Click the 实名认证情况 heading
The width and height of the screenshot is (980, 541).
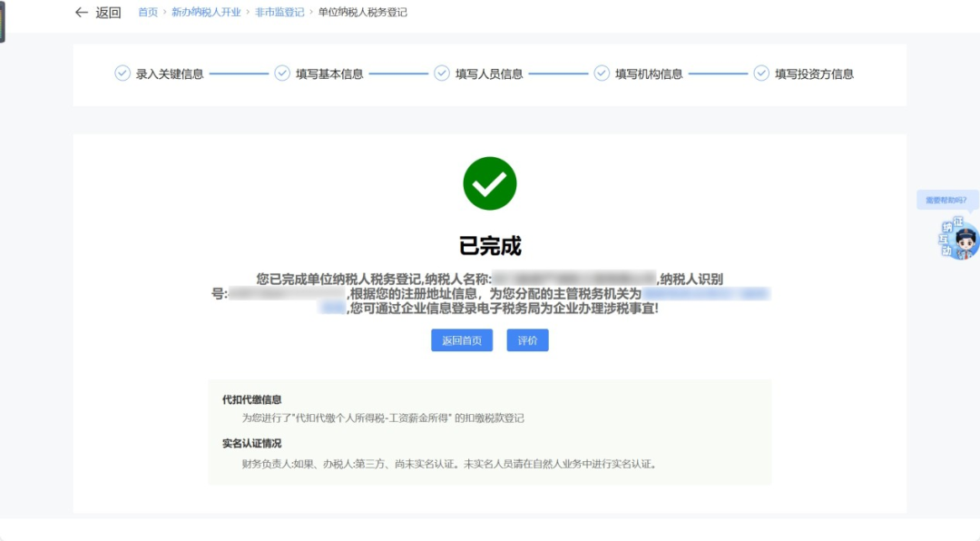coord(252,444)
